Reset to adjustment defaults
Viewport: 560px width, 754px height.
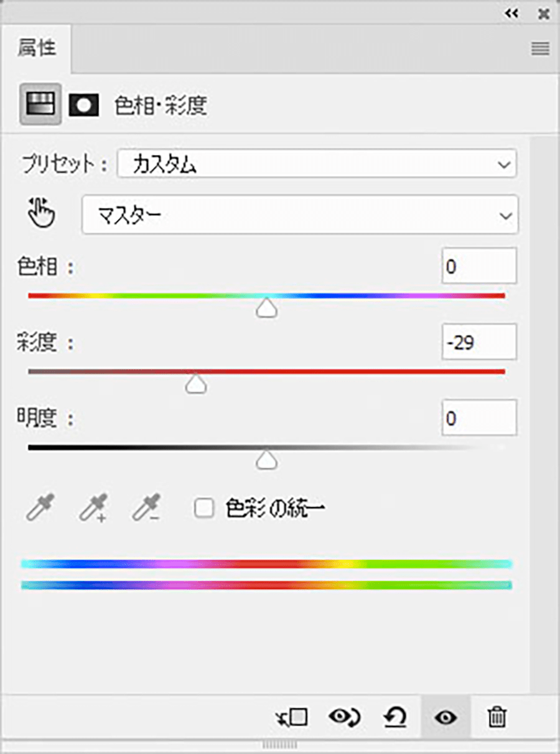point(394,718)
